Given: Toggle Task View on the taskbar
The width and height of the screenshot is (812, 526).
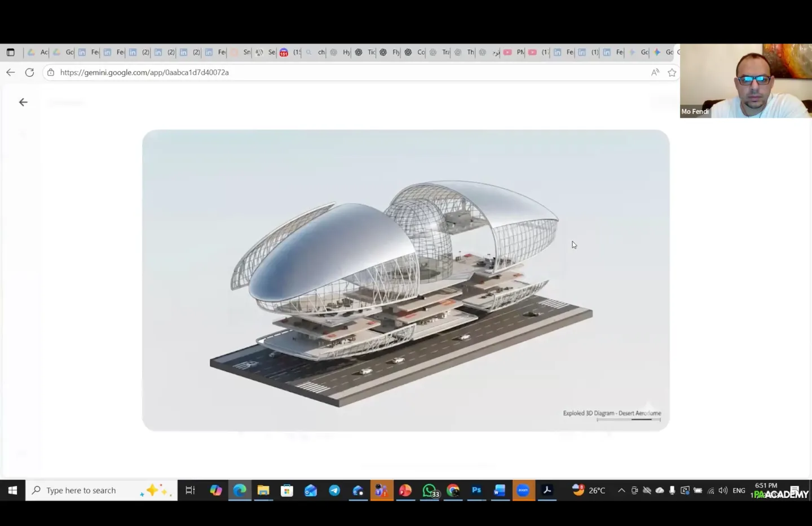Looking at the screenshot, I should (190, 490).
